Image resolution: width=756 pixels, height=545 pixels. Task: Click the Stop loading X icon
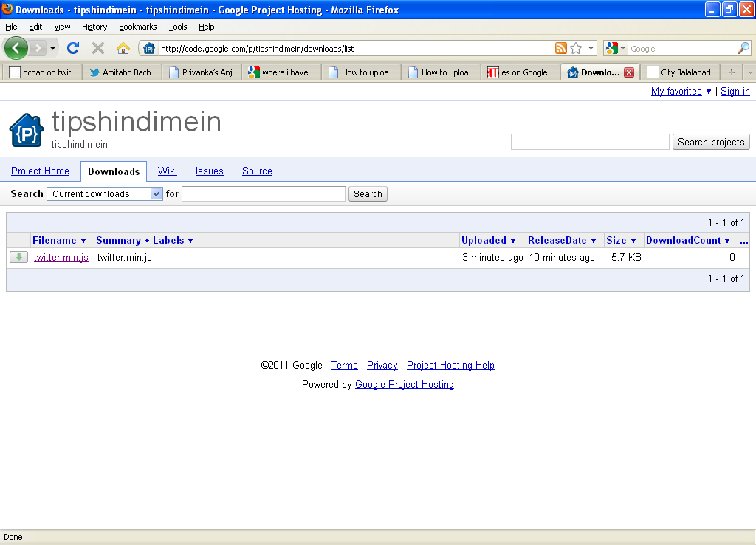[98, 48]
